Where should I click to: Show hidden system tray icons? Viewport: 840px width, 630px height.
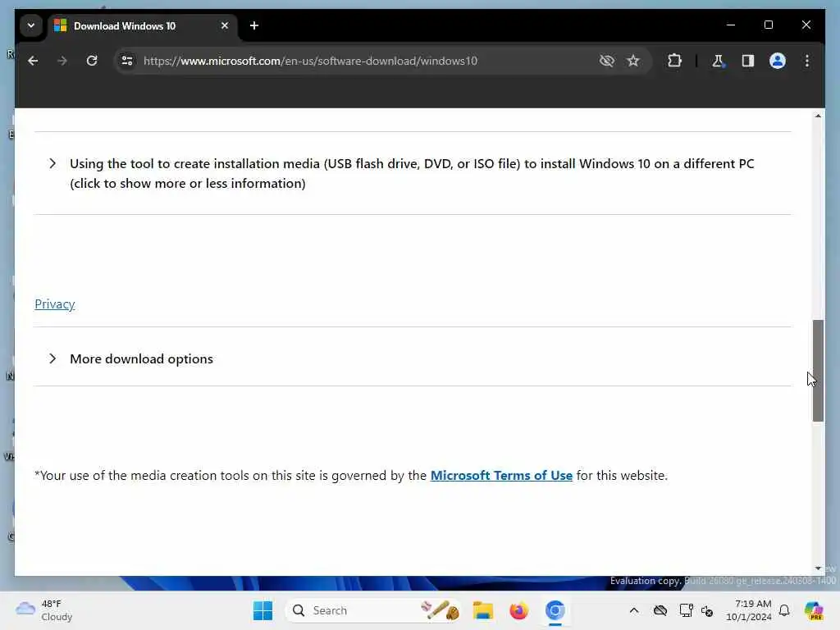(x=634, y=610)
